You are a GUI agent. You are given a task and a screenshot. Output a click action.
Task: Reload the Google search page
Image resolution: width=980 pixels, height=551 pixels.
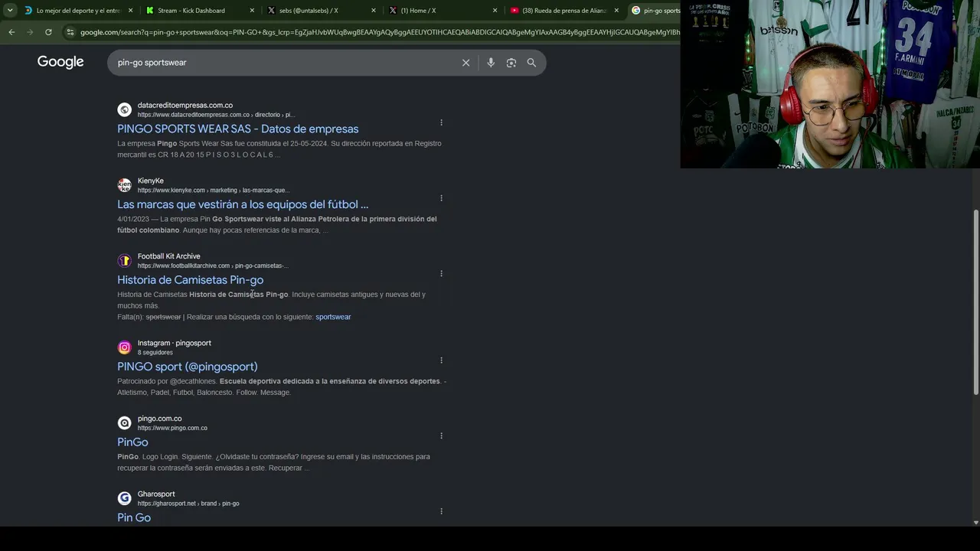click(48, 32)
